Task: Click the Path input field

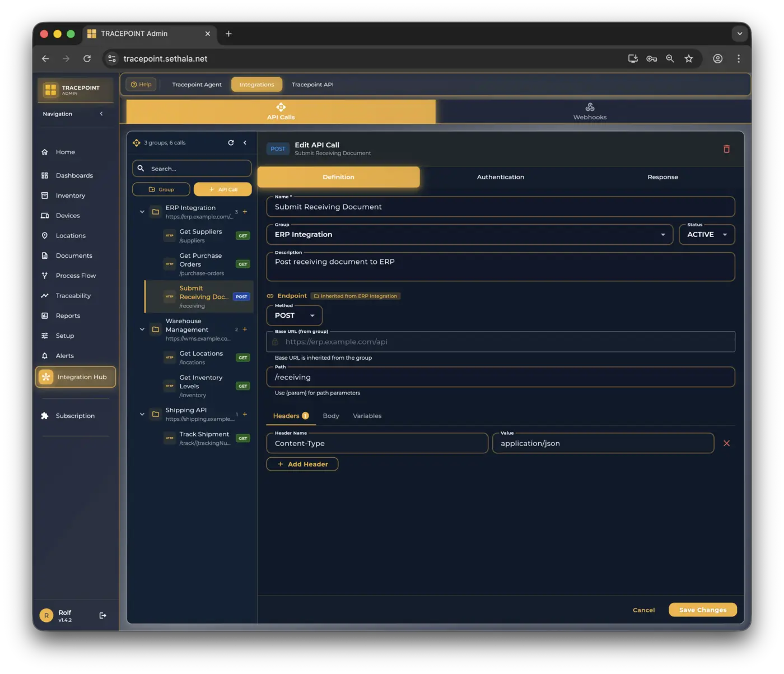Action: pos(500,377)
